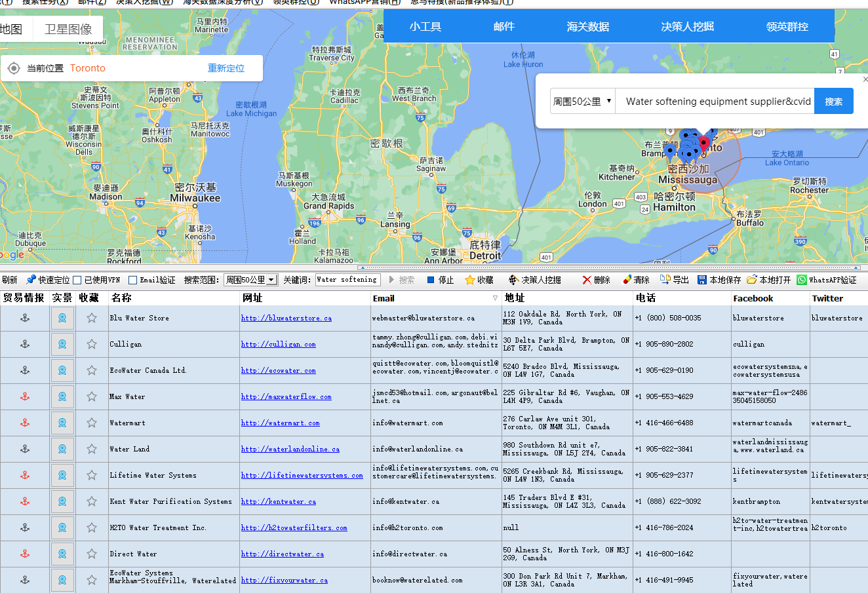This screenshot has height=593, width=868.
Task: Close the map search panel
Action: pyautogui.click(x=865, y=79)
